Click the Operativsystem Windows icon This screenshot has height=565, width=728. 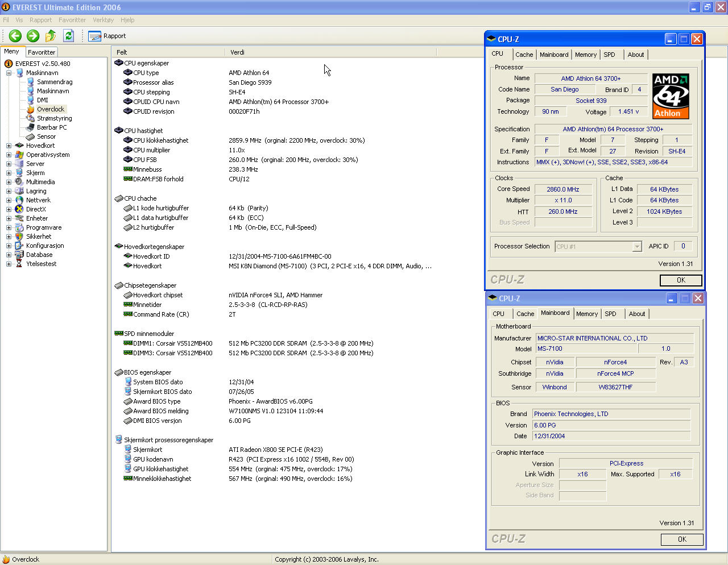19,155
